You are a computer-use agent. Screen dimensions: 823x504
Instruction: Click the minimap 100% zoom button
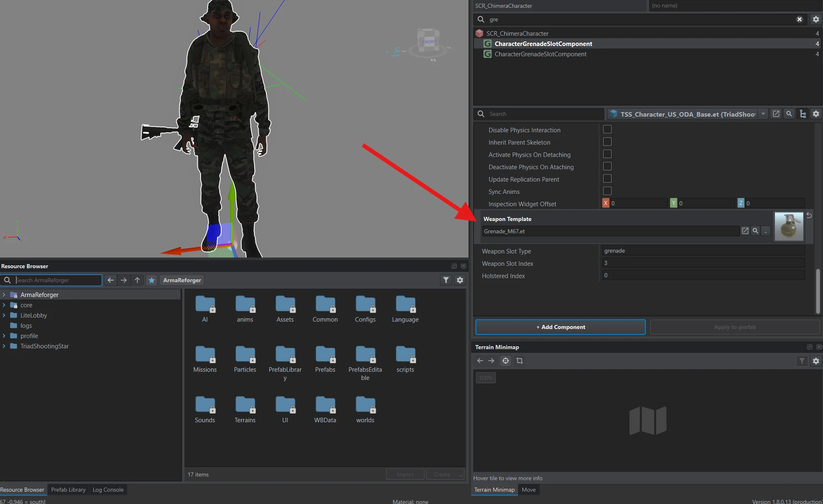coord(485,378)
